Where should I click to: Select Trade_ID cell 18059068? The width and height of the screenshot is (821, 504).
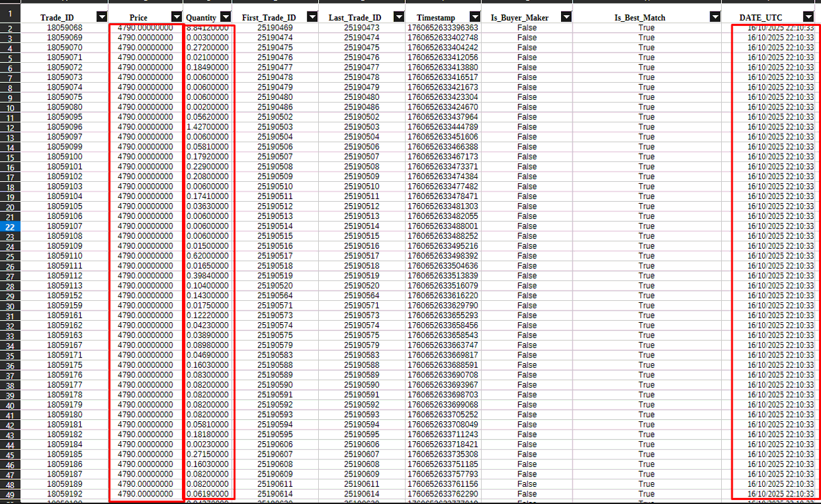66,27
